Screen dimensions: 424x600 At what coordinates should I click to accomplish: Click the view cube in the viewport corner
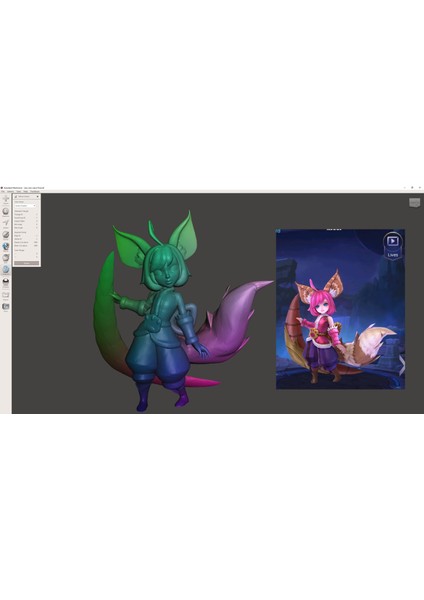point(414,202)
